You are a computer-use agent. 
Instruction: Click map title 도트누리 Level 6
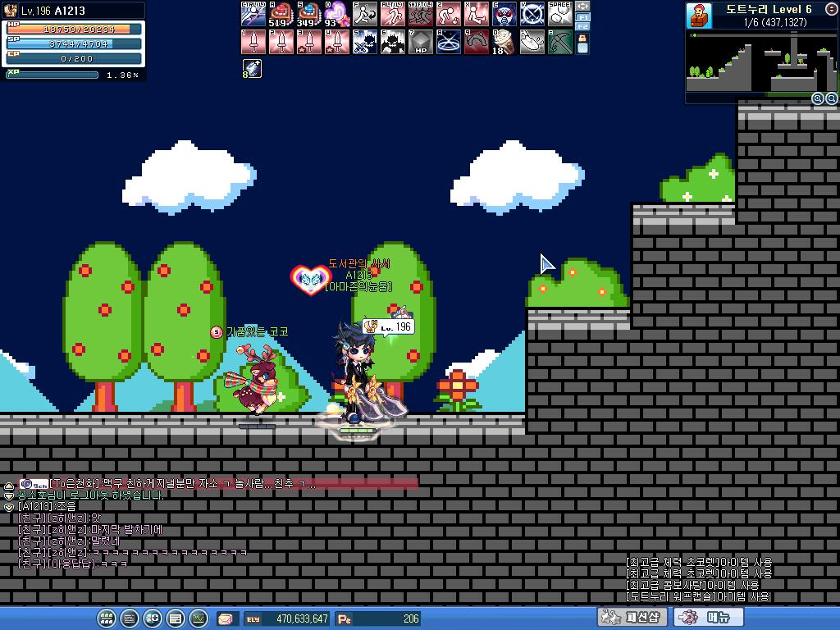769,9
